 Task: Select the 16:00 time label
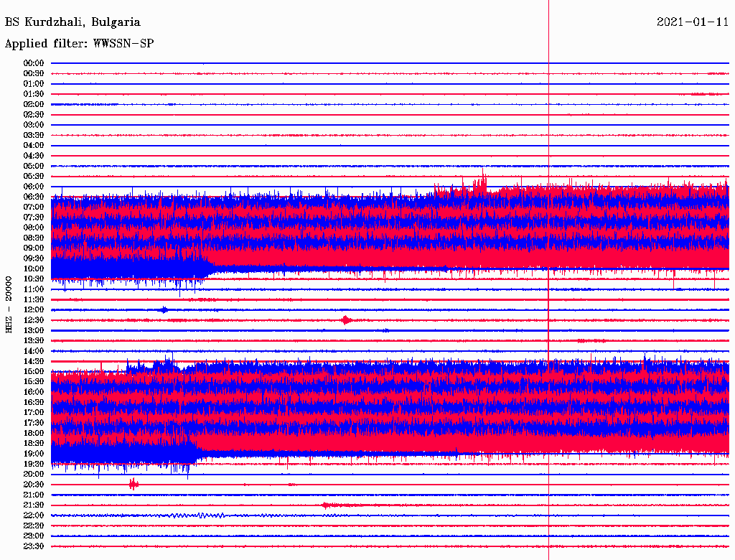point(34,392)
